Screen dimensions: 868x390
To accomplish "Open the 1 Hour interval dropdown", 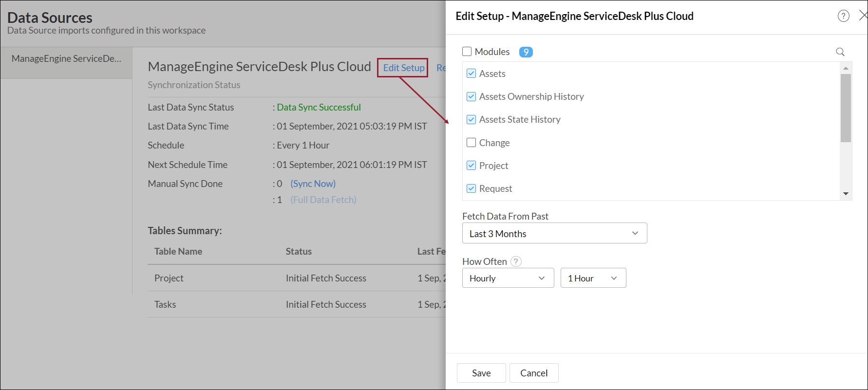I will 593,278.
